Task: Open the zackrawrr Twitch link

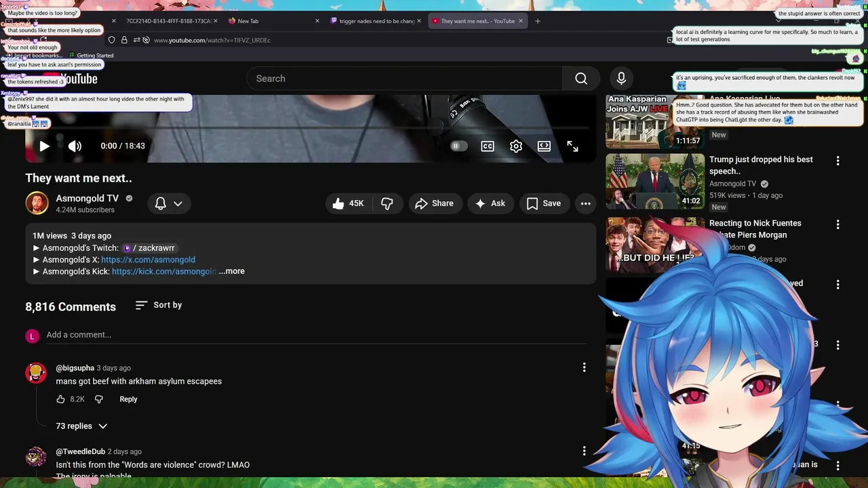Action: click(x=149, y=248)
